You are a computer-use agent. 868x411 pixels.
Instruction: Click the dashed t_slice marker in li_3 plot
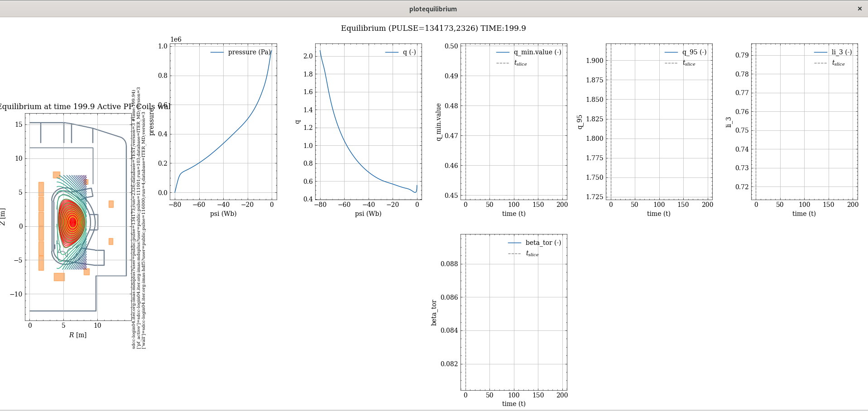[756, 121]
